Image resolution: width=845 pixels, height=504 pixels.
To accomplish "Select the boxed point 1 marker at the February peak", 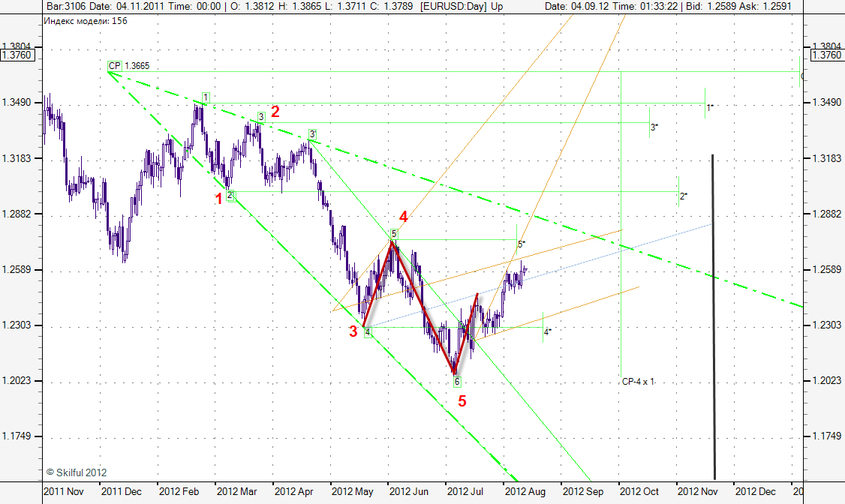I will 206,97.
